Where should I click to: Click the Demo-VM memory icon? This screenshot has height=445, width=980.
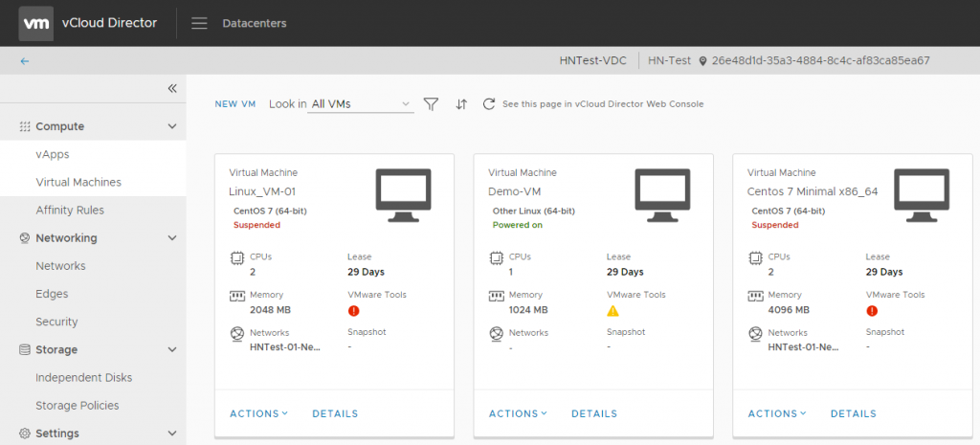[x=497, y=296]
